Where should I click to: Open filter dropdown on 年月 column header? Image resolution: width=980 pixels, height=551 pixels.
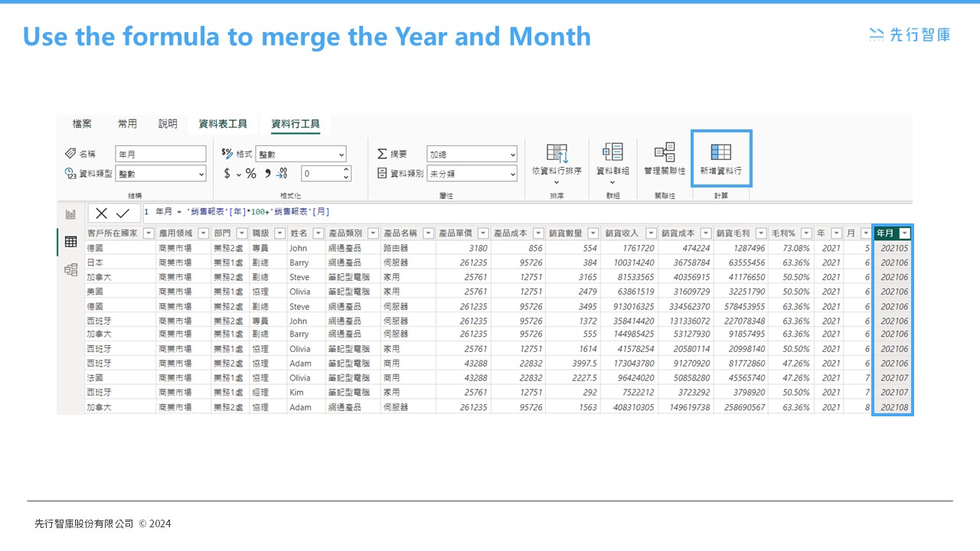pos(905,233)
